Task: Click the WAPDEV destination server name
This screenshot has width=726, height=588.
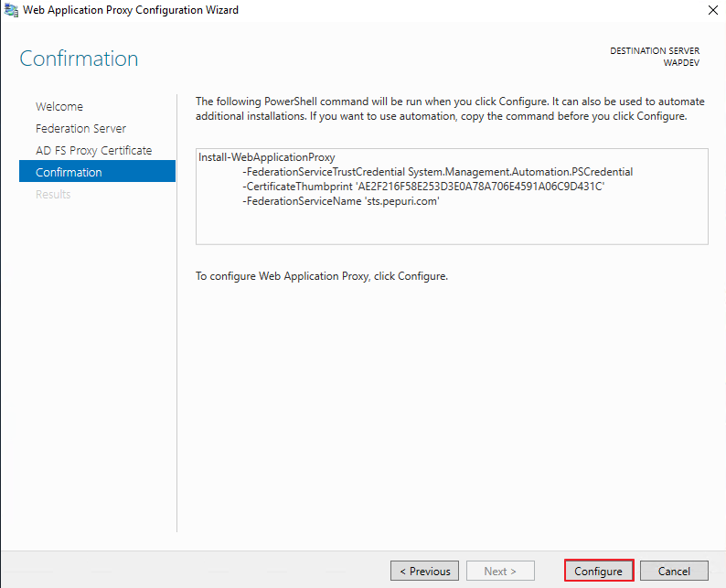Action: (x=681, y=63)
